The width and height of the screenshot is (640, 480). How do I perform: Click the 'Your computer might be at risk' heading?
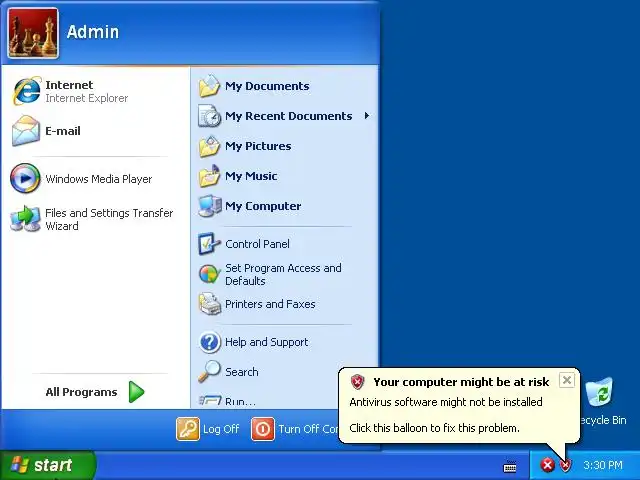461,382
